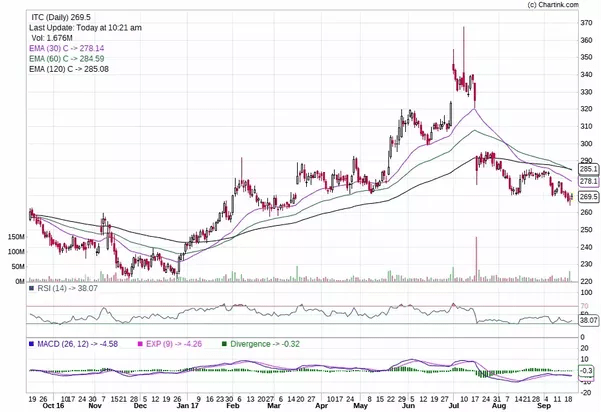This screenshot has height=412, width=602.
Task: Click the 100M volume axis label
Action: point(16,252)
